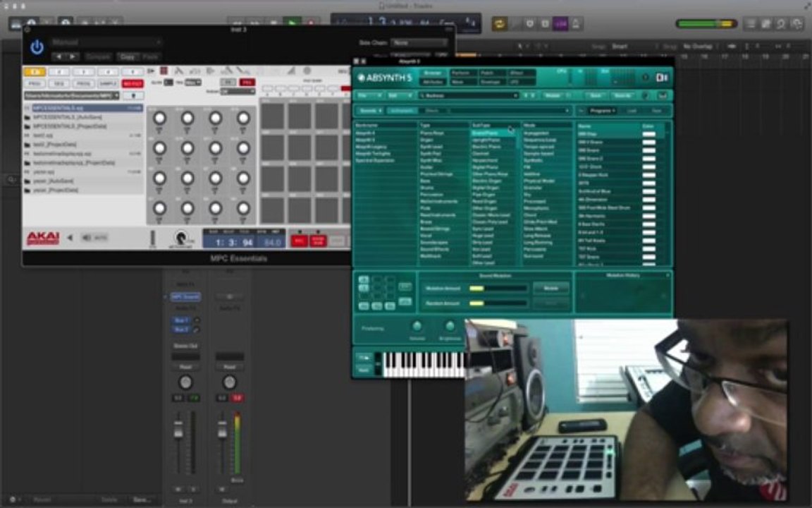Viewport: 812px width, 508px height.
Task: Click the pan knob on the Inst 3 channel
Action: 185,382
